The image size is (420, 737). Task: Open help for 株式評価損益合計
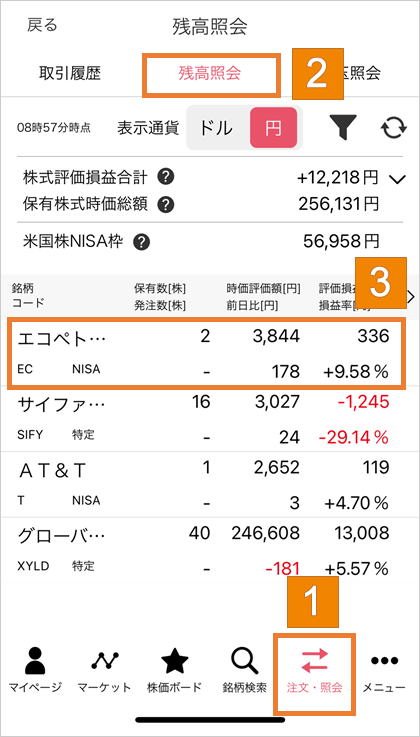point(166,178)
